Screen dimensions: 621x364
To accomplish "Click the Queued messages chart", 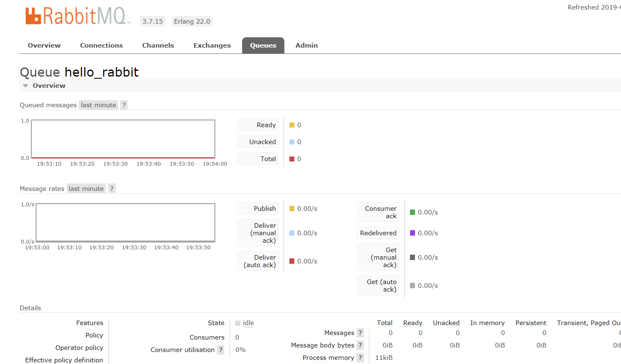I will (123, 139).
